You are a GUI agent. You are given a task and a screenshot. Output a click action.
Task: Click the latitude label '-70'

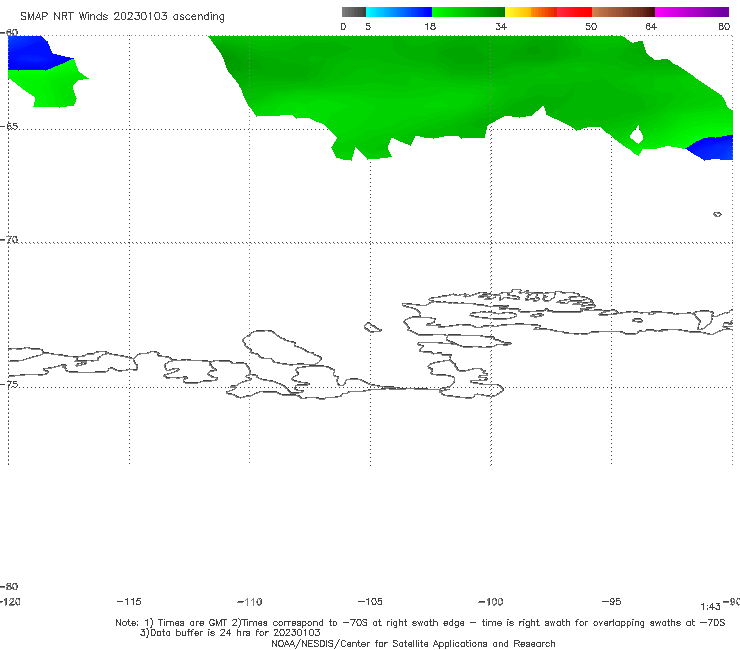(x=9, y=239)
